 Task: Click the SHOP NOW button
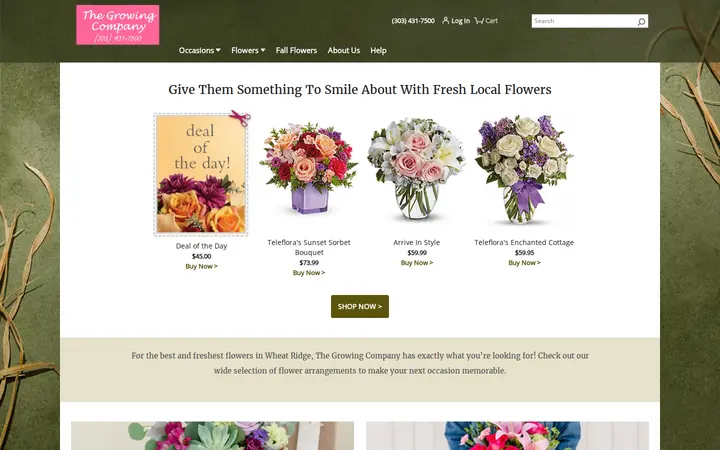click(360, 306)
